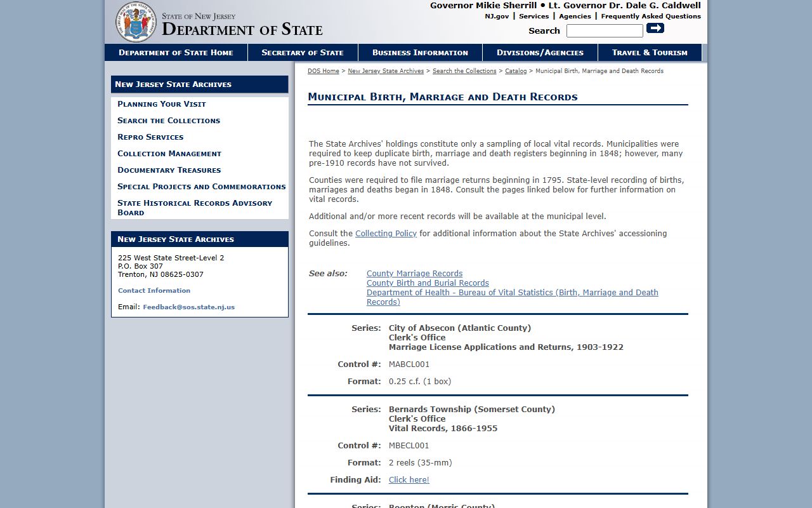Click Marriage License Applications and Returns, 1903-1922 text

pos(506,347)
